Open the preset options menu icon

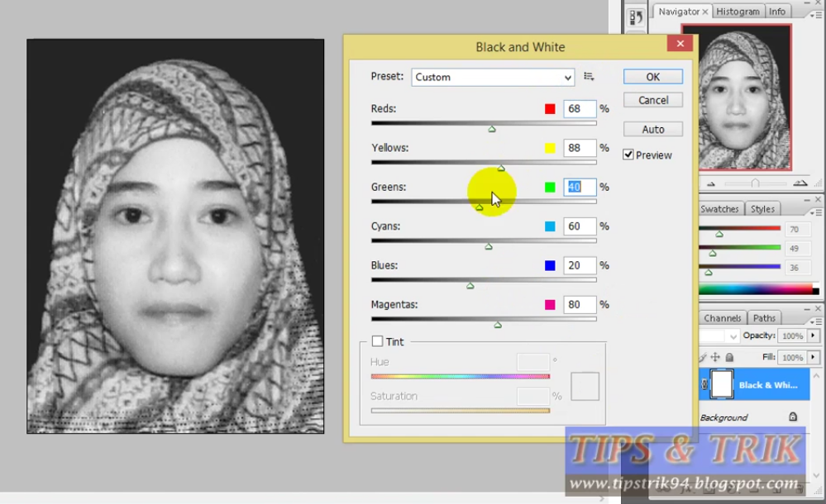tap(589, 77)
